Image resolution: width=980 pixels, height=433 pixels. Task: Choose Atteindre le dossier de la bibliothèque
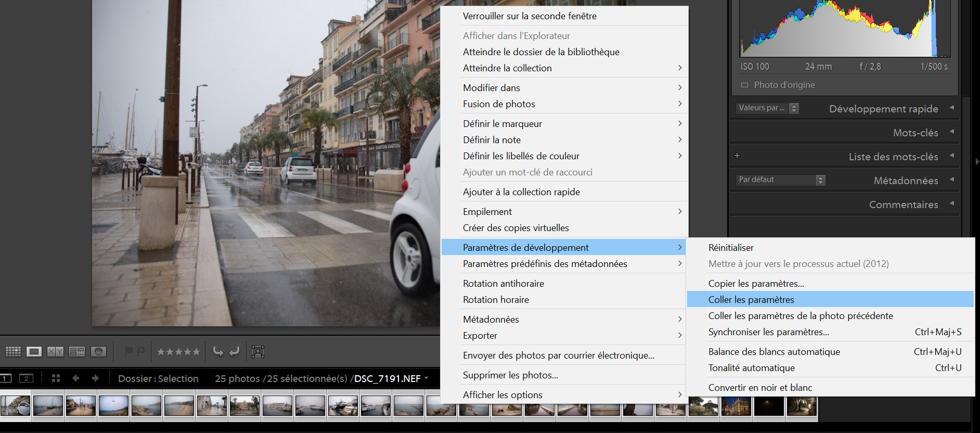point(564,52)
